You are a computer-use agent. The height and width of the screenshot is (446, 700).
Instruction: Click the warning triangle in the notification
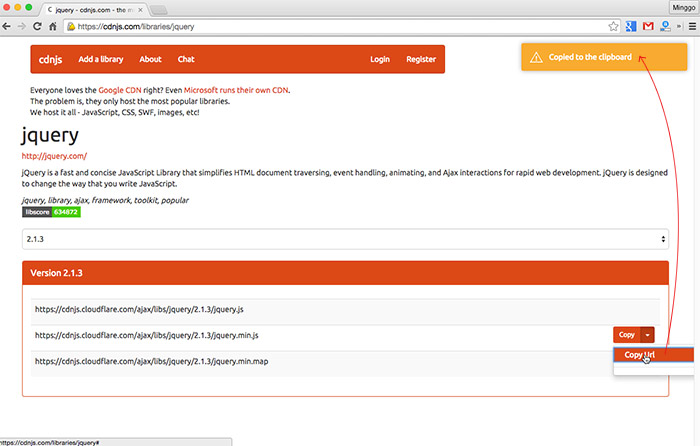click(536, 57)
